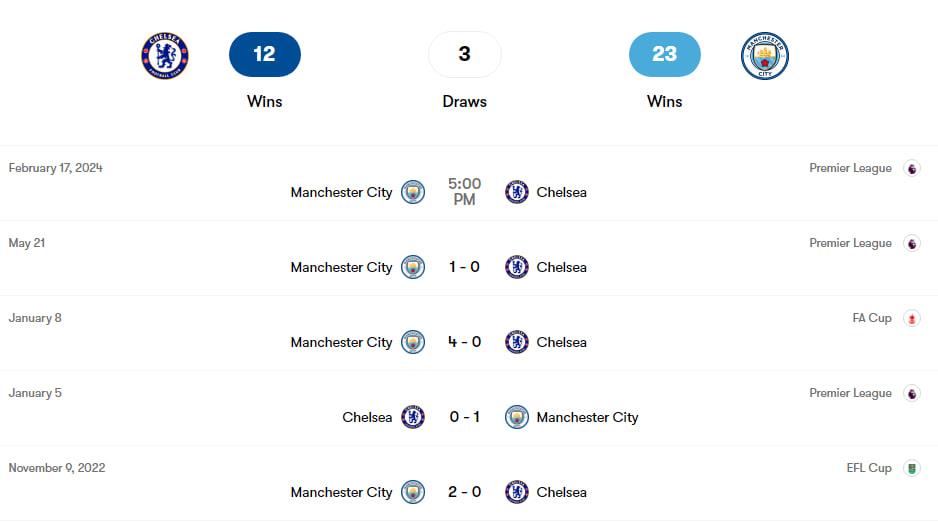938x523 pixels.
Task: Select the 3 draws pill
Action: pos(464,55)
